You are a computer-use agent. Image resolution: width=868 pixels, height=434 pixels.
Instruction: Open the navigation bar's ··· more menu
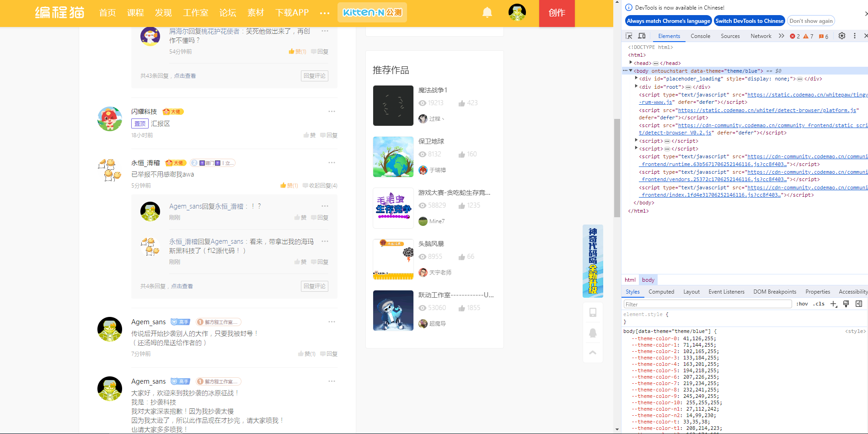tap(325, 13)
